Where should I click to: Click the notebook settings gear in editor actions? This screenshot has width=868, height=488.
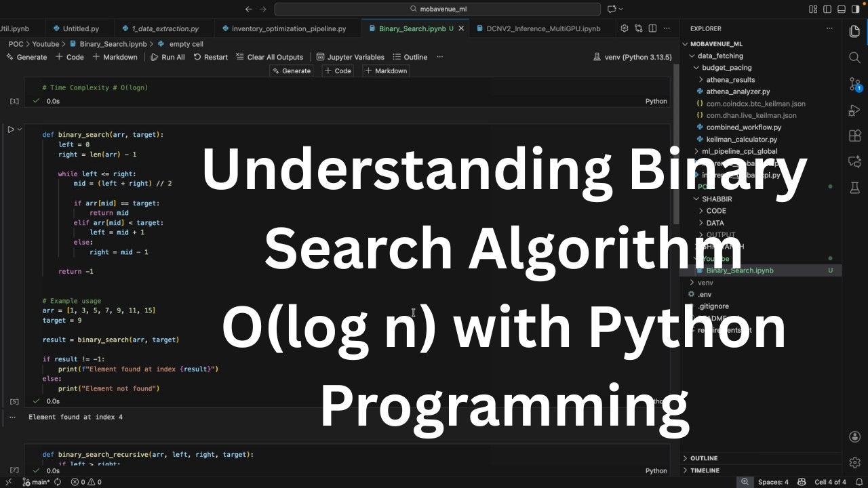click(625, 28)
